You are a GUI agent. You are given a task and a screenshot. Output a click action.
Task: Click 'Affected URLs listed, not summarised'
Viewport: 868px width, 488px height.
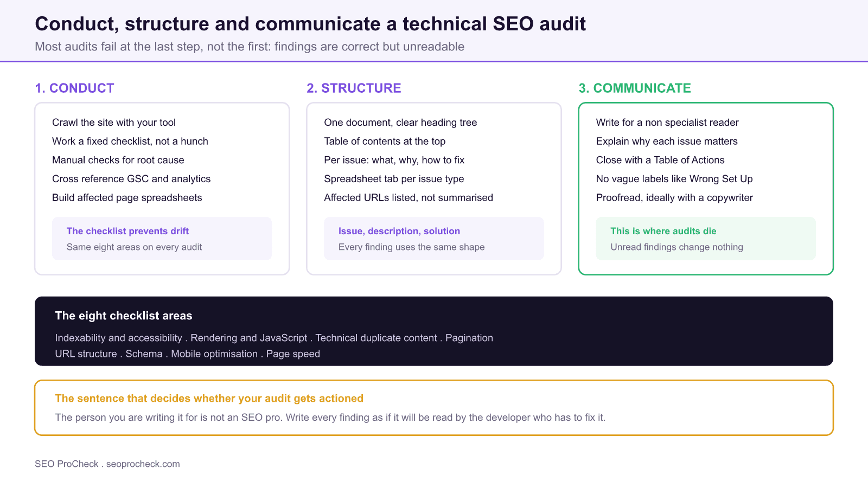tap(409, 198)
